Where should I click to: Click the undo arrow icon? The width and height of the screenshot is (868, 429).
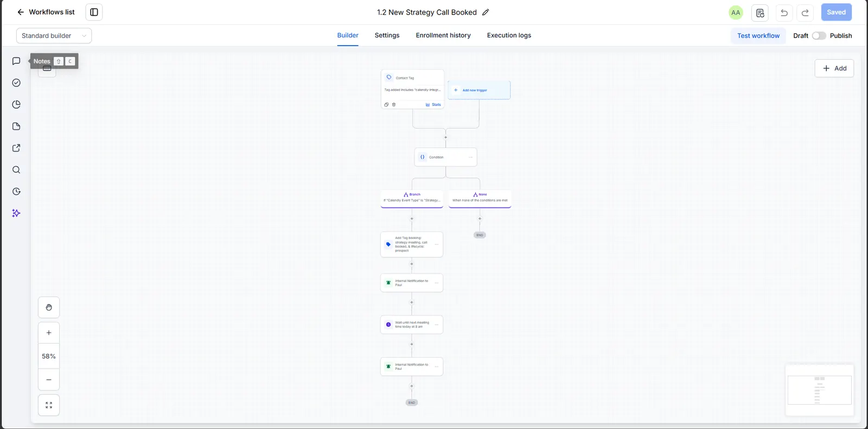coord(784,12)
